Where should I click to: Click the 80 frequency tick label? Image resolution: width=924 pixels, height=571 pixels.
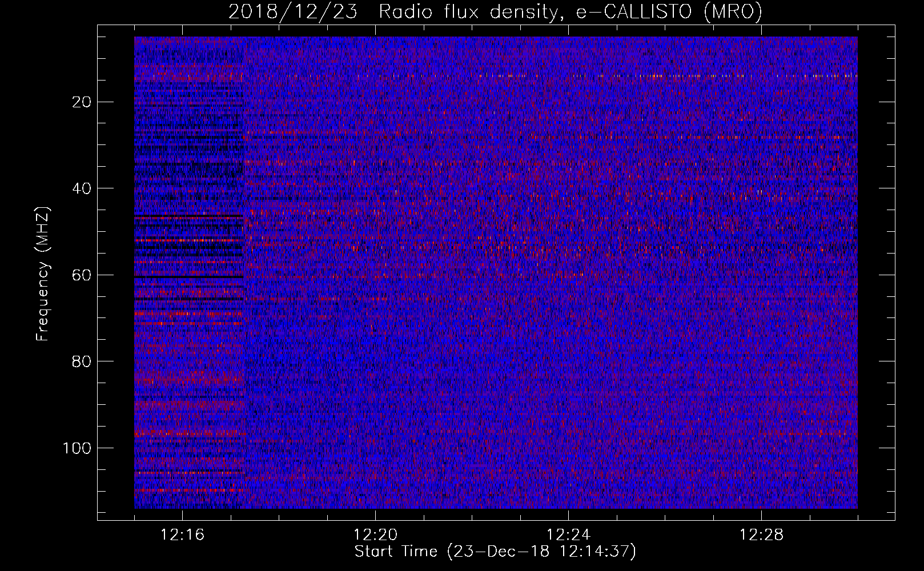point(82,361)
